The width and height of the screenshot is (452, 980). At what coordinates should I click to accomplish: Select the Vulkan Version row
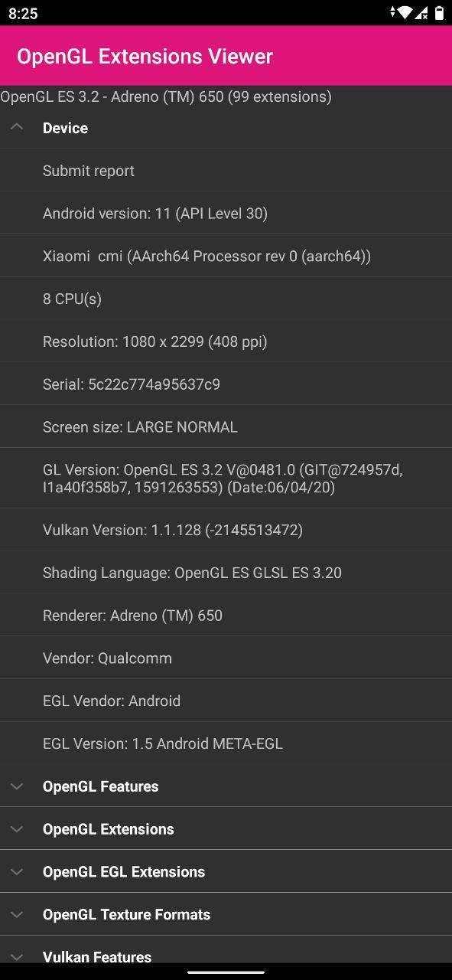[x=226, y=530]
